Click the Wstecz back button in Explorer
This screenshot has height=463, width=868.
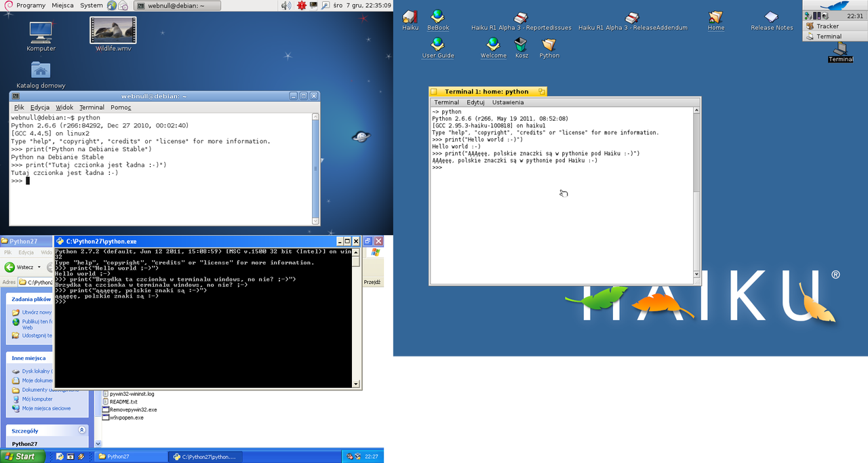(x=19, y=267)
